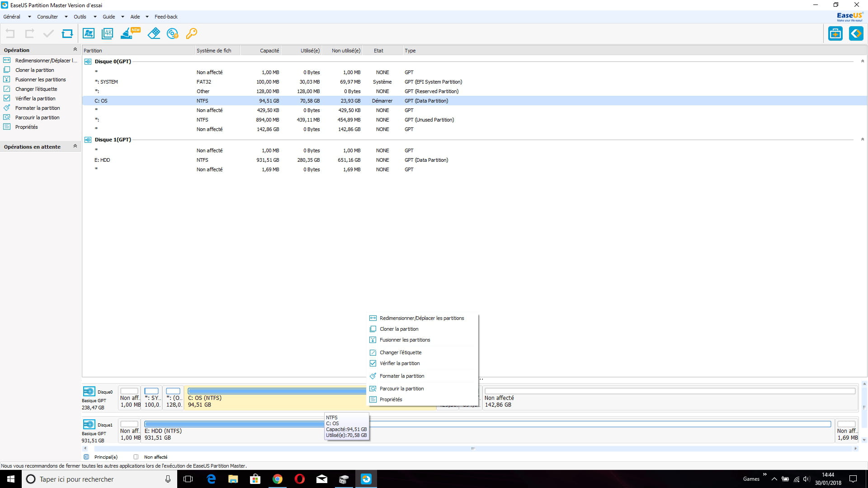Screen dimensions: 868x488
Task: Click the Vérifier la partition sidebar checkbox icon
Action: click(7, 98)
